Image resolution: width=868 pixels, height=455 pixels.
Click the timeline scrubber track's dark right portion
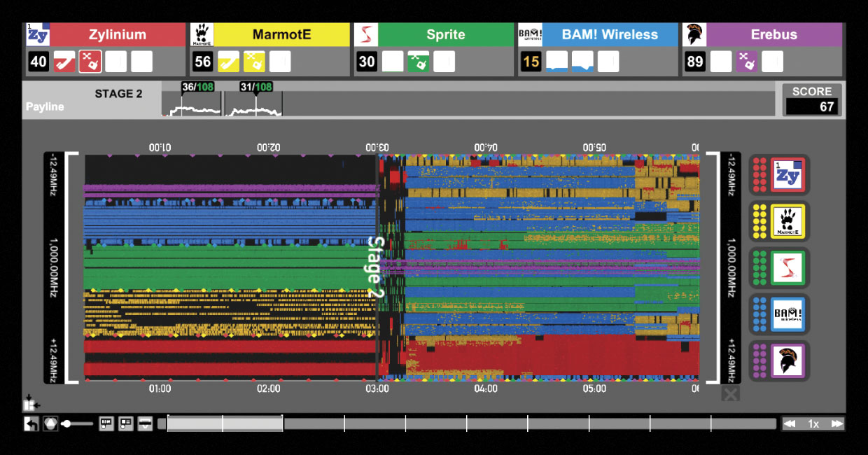pyautogui.click(x=530, y=423)
